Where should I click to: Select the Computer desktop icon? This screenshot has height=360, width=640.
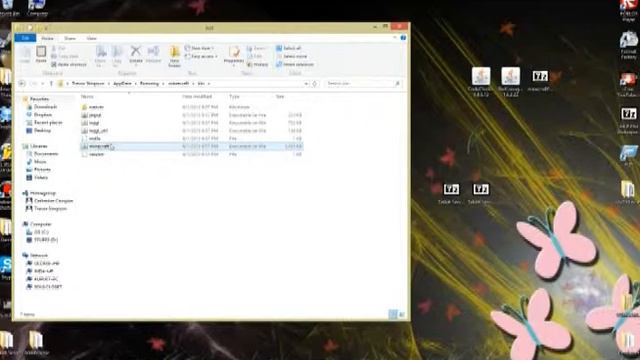[x=37, y=8]
